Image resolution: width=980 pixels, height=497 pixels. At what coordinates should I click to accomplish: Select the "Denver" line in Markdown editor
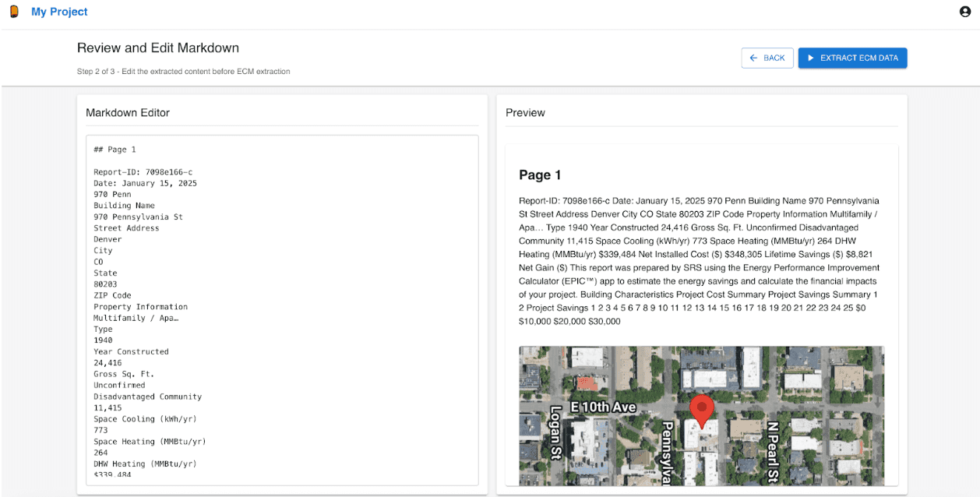108,240
